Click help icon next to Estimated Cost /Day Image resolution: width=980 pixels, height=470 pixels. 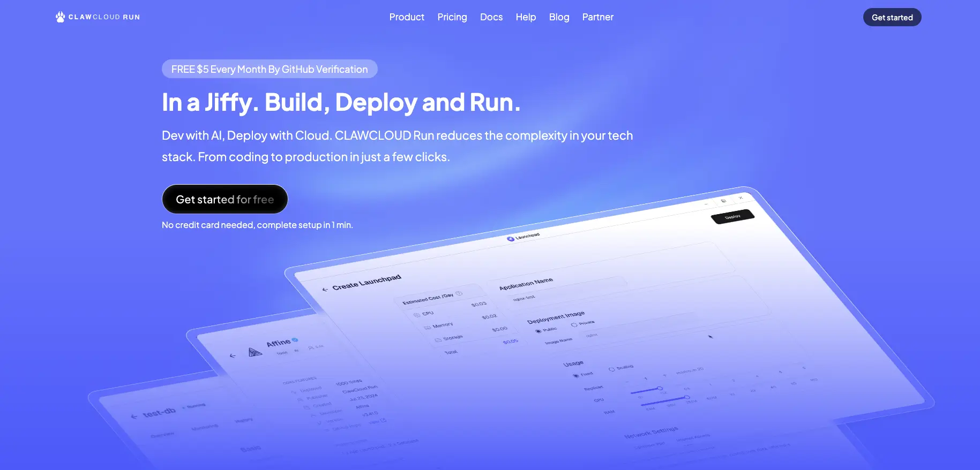pos(459,293)
